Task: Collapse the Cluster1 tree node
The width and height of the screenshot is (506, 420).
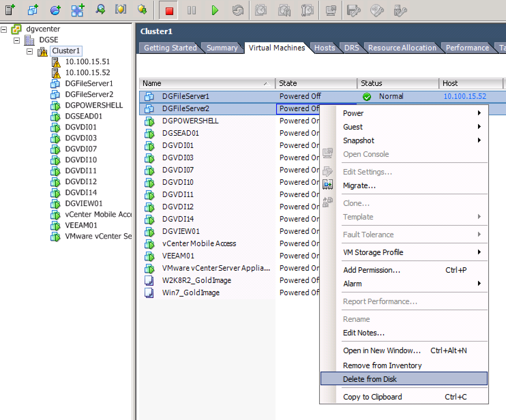Action: 30,51
